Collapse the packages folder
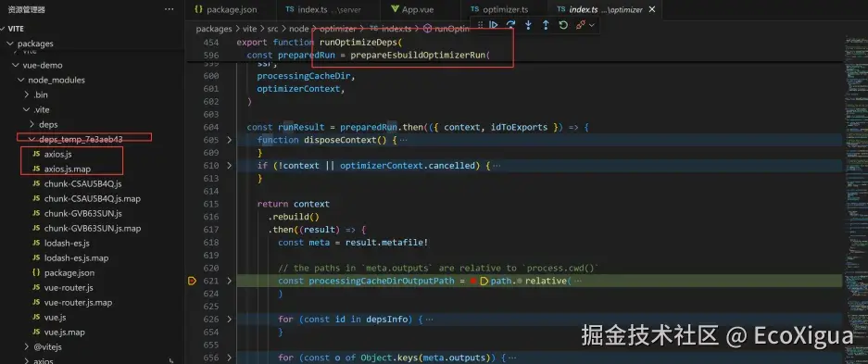Image resolution: width=868 pixels, height=364 pixels. point(9,44)
